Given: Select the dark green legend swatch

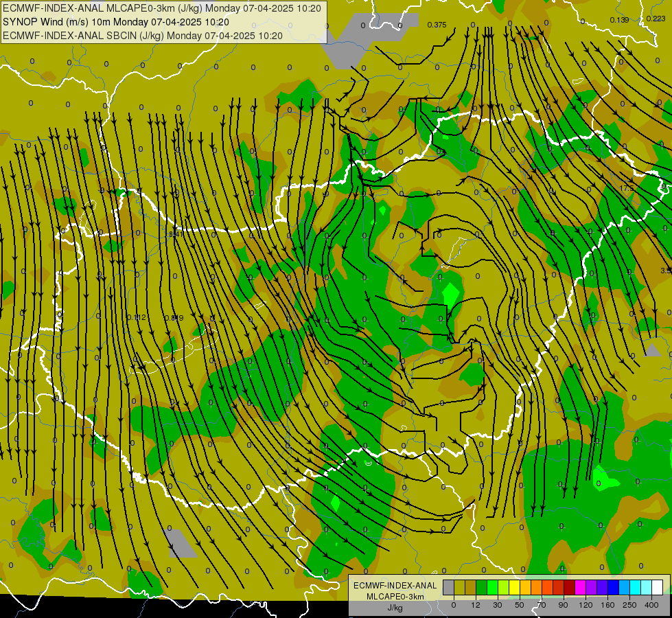Looking at the screenshot, I should point(482,588).
